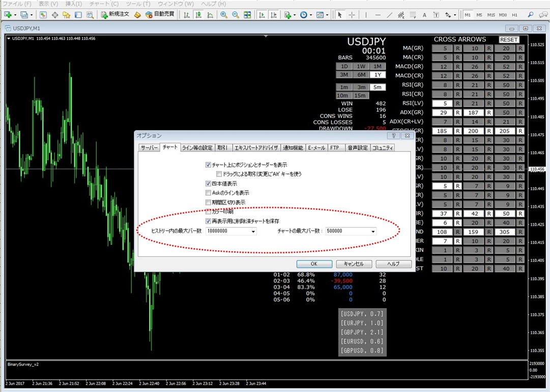Select the horizontal line drawing tool
The width and height of the screenshot is (550, 392).
378,15
